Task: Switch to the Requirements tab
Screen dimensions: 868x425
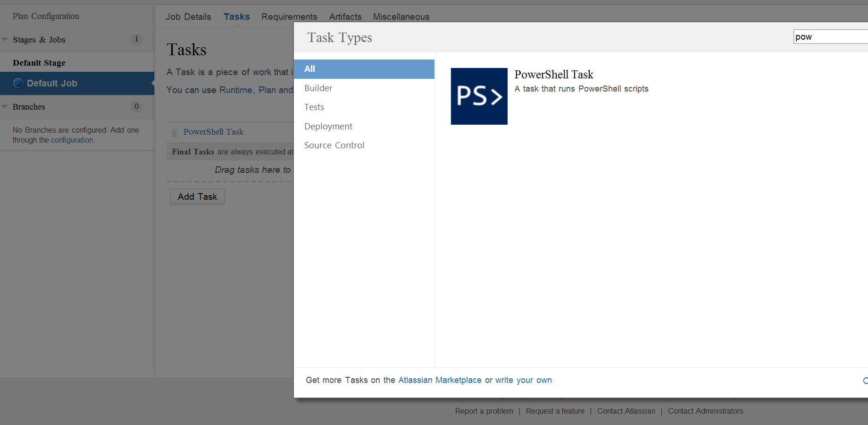Action: pos(289,17)
